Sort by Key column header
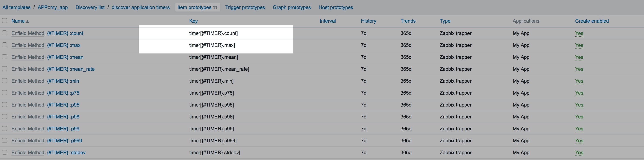The height and width of the screenshot is (160, 644). (193, 21)
